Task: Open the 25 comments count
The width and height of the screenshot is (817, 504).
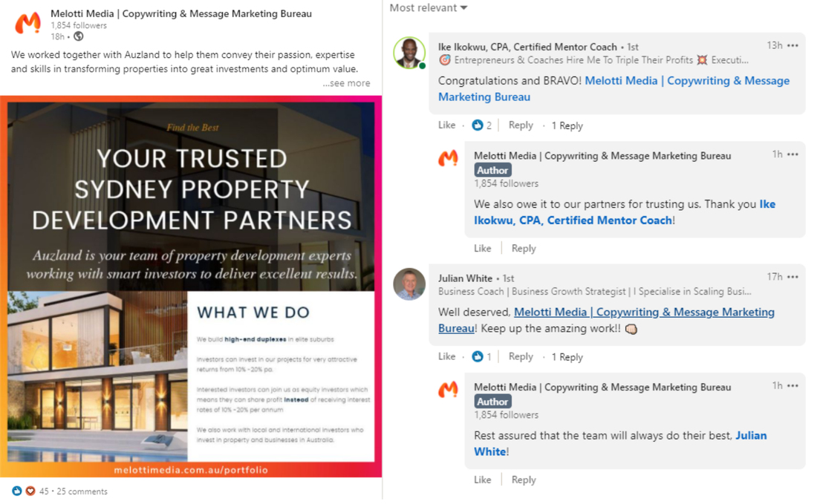Action: click(x=82, y=491)
